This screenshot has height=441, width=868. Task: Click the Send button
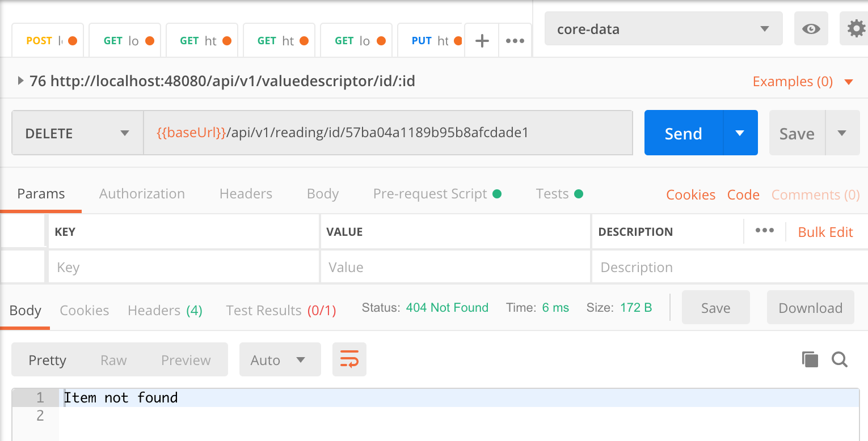pyautogui.click(x=683, y=133)
